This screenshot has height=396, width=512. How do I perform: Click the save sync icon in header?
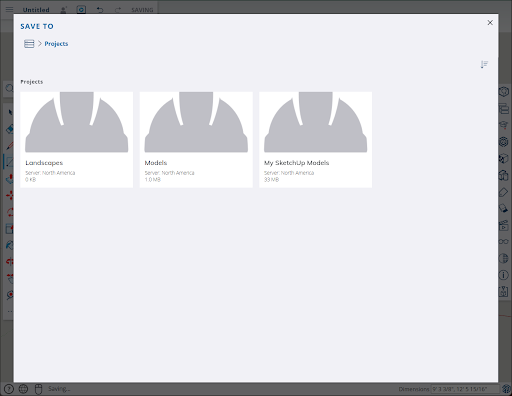[81, 10]
